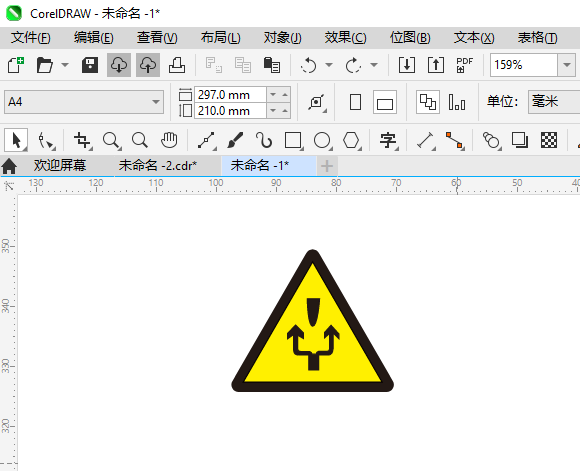Select the Dimension line tool
580x471 pixels.
(426, 141)
